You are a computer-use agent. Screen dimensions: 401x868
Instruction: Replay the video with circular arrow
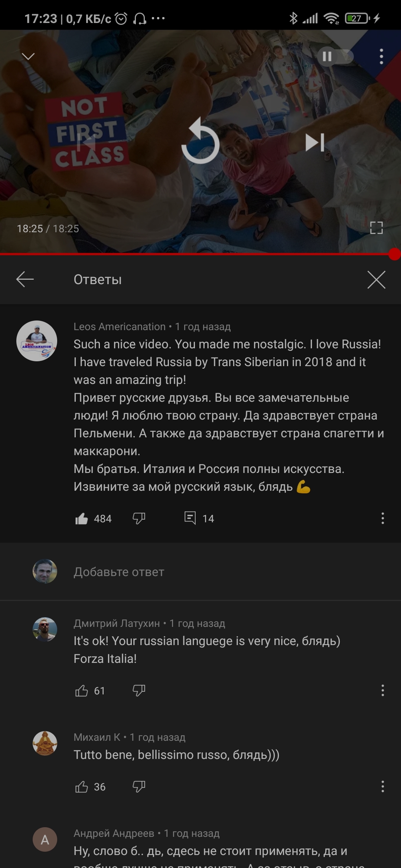point(200,141)
